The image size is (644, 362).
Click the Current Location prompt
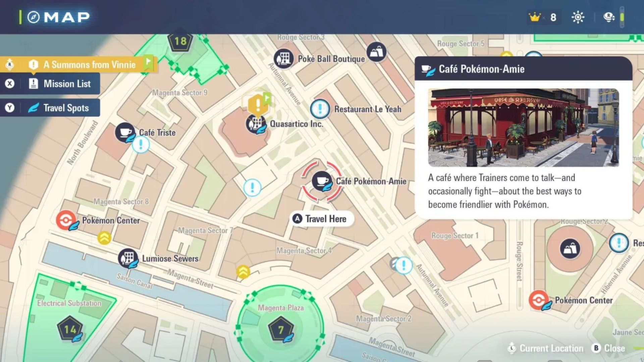[546, 348]
